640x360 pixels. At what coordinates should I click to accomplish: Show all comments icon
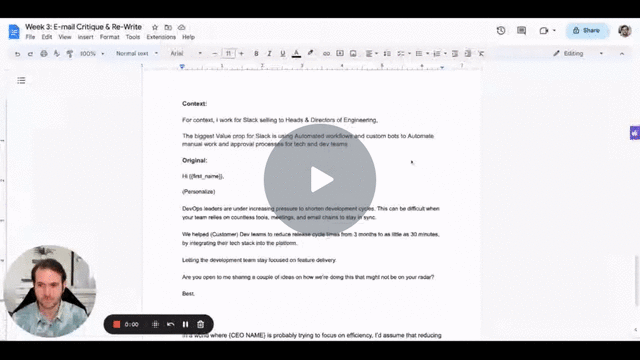(521, 31)
